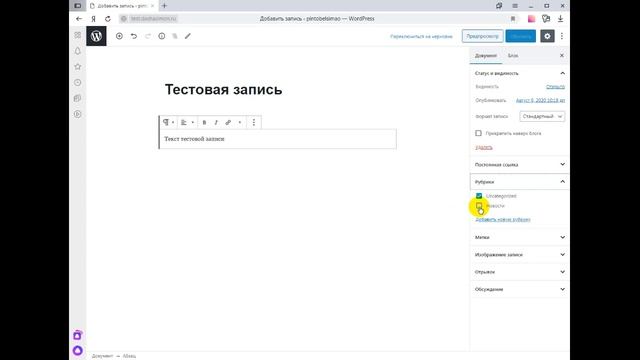This screenshot has height=360, width=640.
Task: Open the content structure info icon
Action: [x=162, y=36]
